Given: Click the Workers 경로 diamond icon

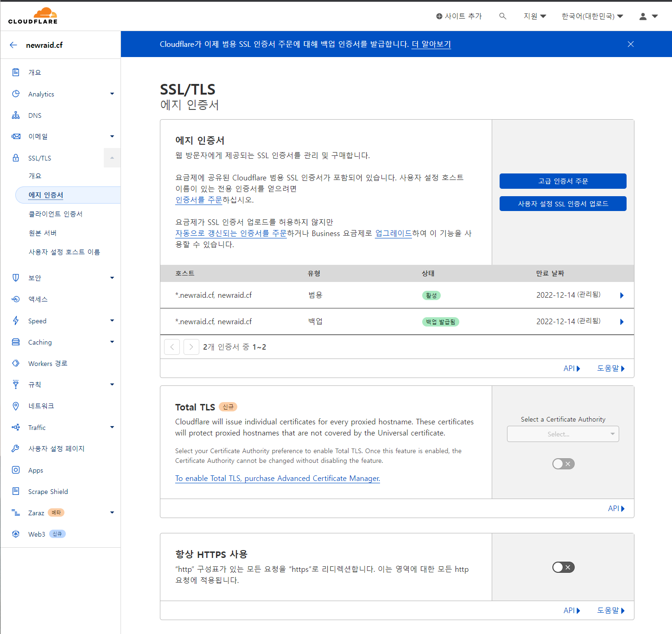Looking at the screenshot, I should pos(16,363).
